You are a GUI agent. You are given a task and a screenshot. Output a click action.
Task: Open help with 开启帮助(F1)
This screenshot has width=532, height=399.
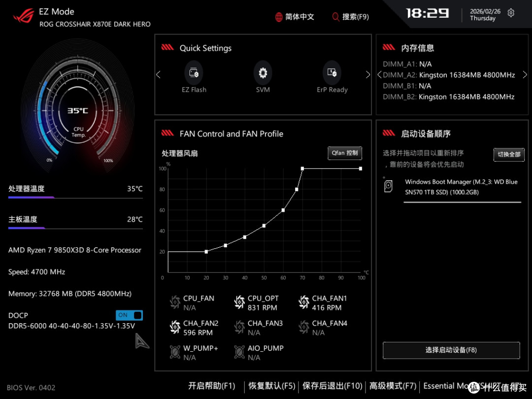point(212,386)
